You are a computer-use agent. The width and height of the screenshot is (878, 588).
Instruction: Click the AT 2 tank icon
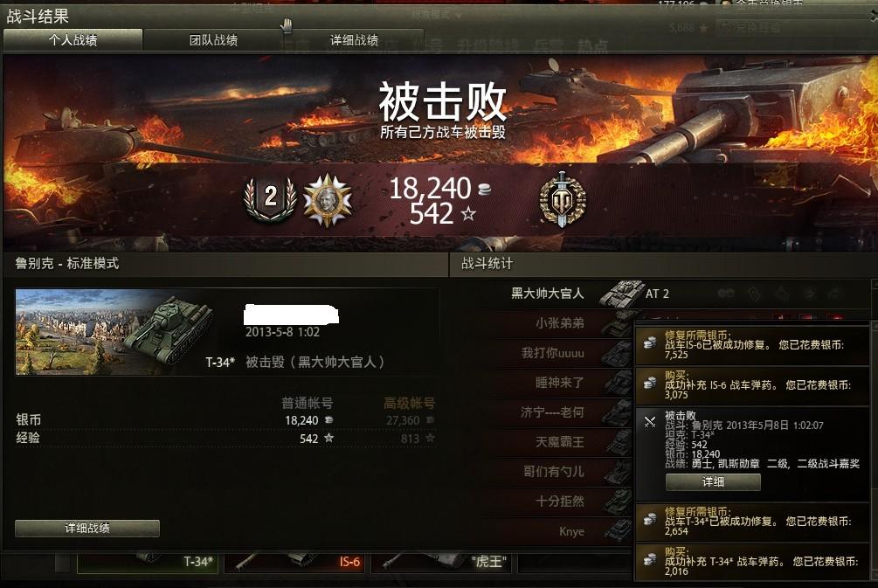point(621,294)
